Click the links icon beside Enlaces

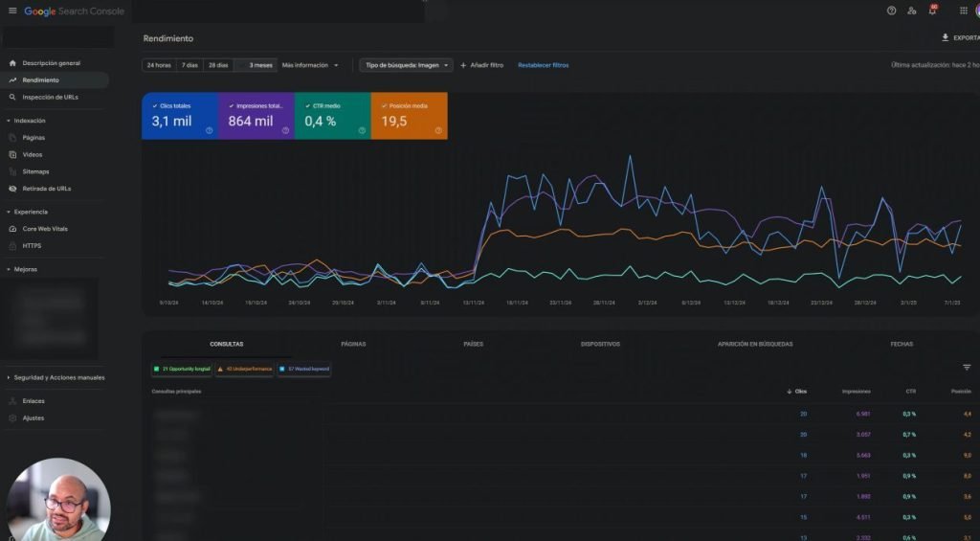[x=12, y=401]
